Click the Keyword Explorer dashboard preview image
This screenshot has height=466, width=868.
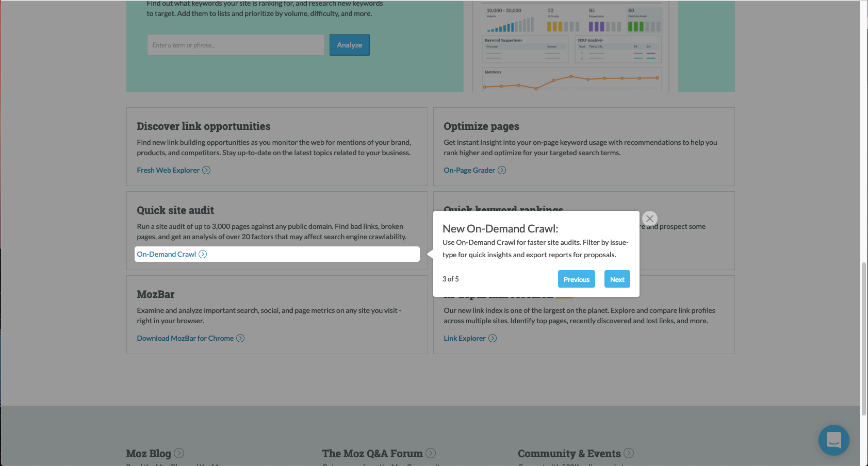tap(571, 46)
